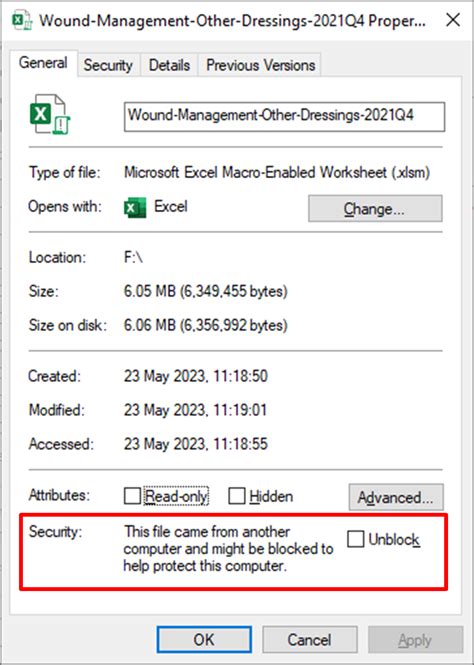Viewport: 474px width, 665px height.
Task: Click the Change... button
Action: (375, 208)
